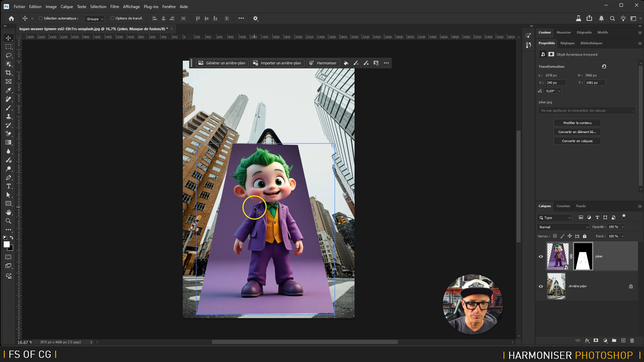The width and height of the screenshot is (644, 362).
Task: Expand the Opacité value dropdown
Action: click(623, 227)
